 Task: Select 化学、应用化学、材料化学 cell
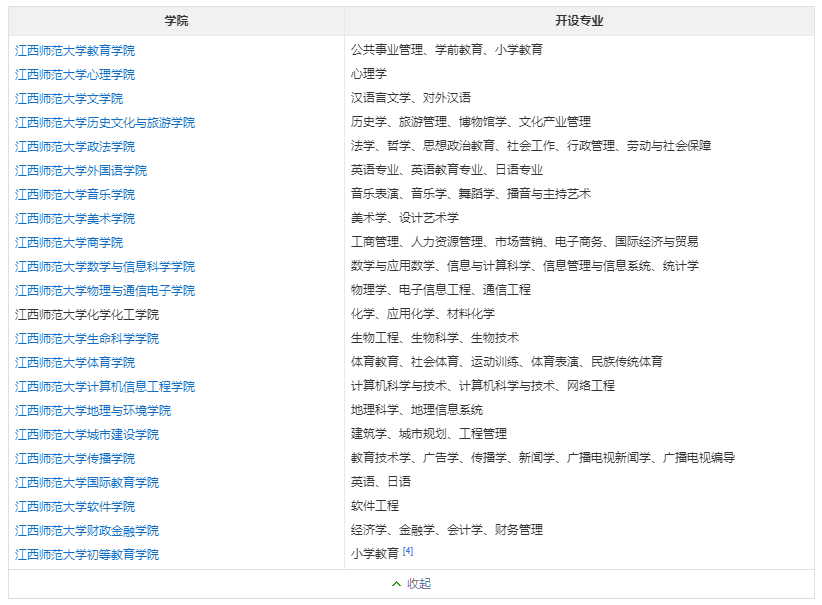(423, 314)
